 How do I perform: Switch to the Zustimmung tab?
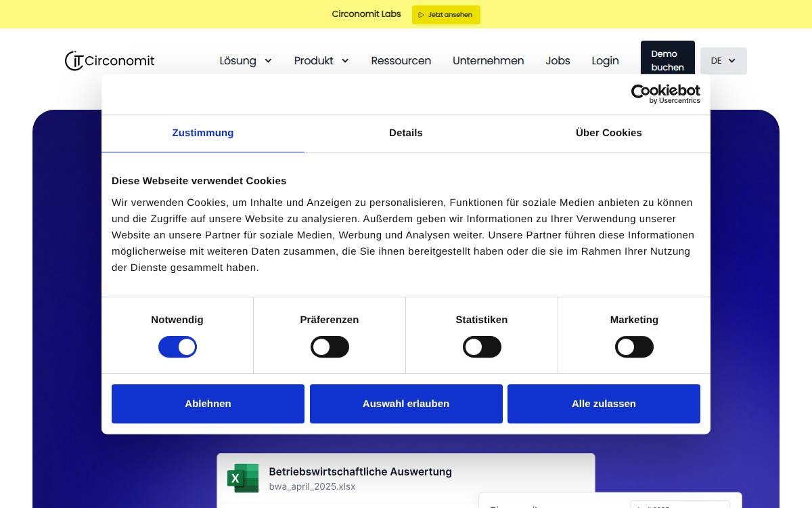point(203,133)
